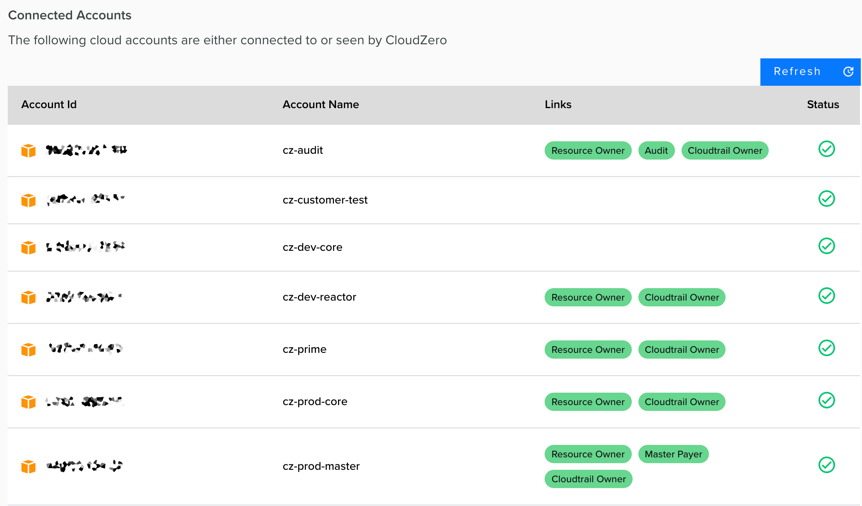
Task: Click the Refresh button
Action: [x=810, y=72]
